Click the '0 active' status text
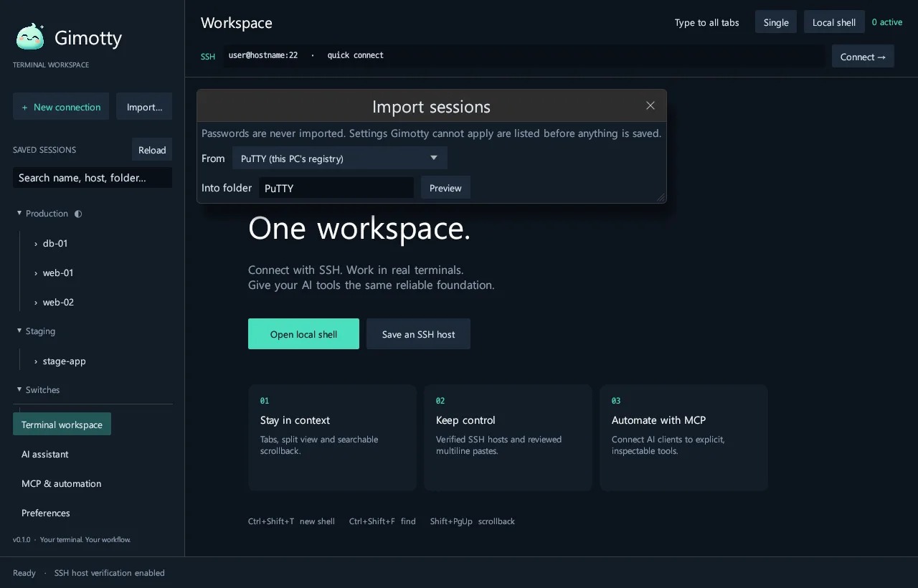The image size is (918, 588). point(887,22)
